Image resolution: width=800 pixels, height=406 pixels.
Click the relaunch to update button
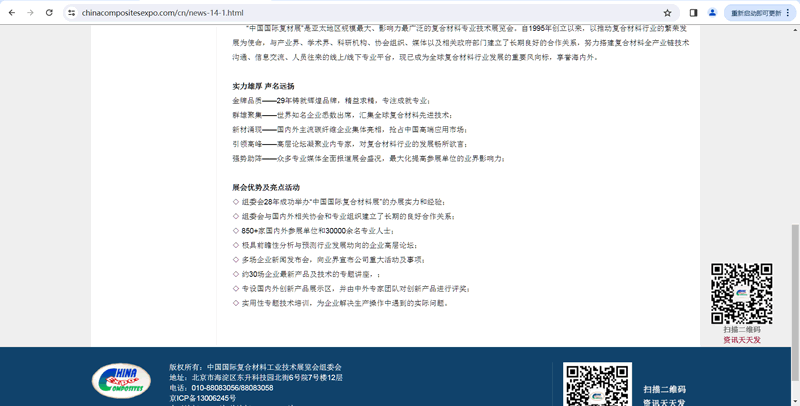[x=755, y=13]
